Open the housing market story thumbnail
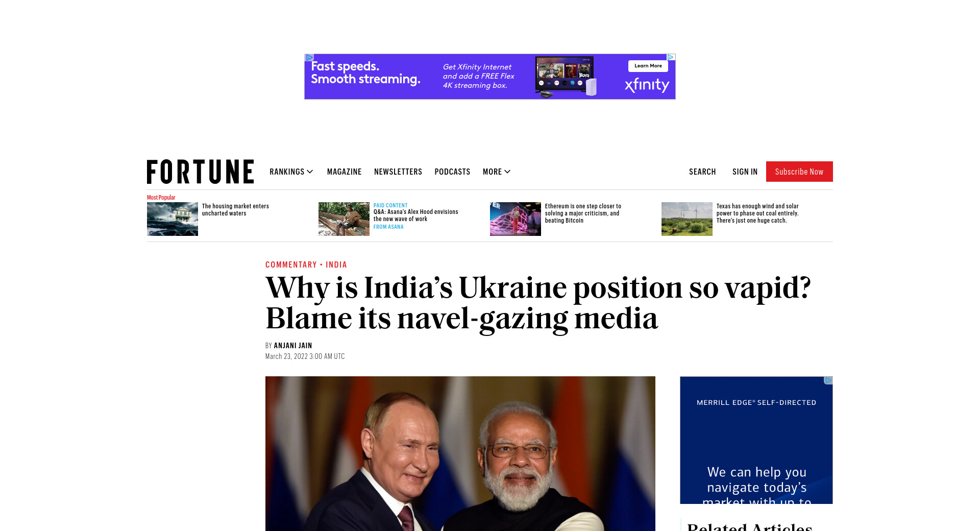Image resolution: width=980 pixels, height=531 pixels. (x=173, y=219)
